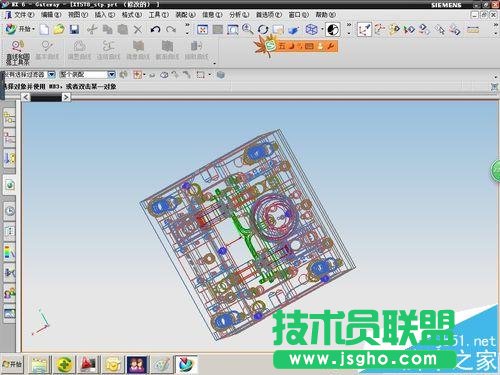The height and width of the screenshot is (375, 500).
Task: Click the red triangle taskbar app
Action: point(88,365)
